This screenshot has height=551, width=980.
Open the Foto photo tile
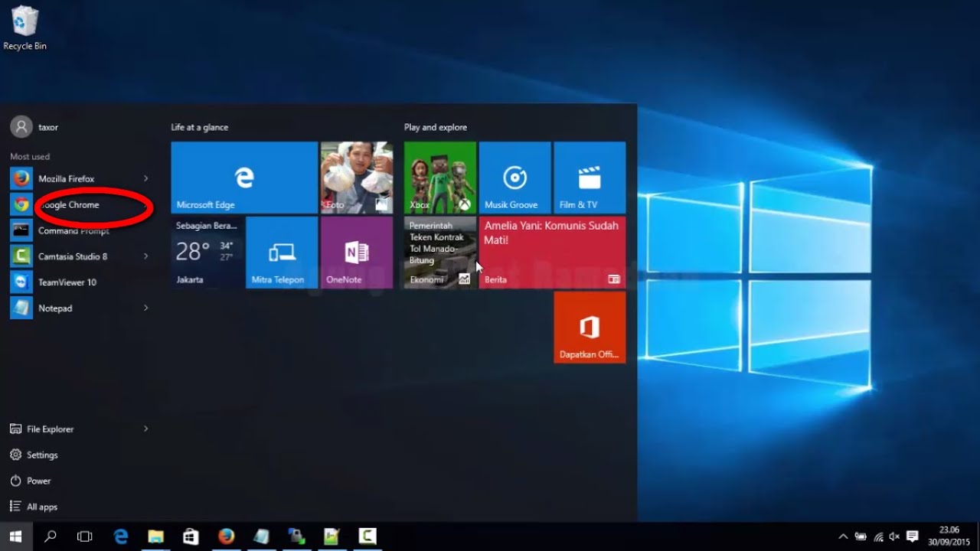(x=357, y=178)
